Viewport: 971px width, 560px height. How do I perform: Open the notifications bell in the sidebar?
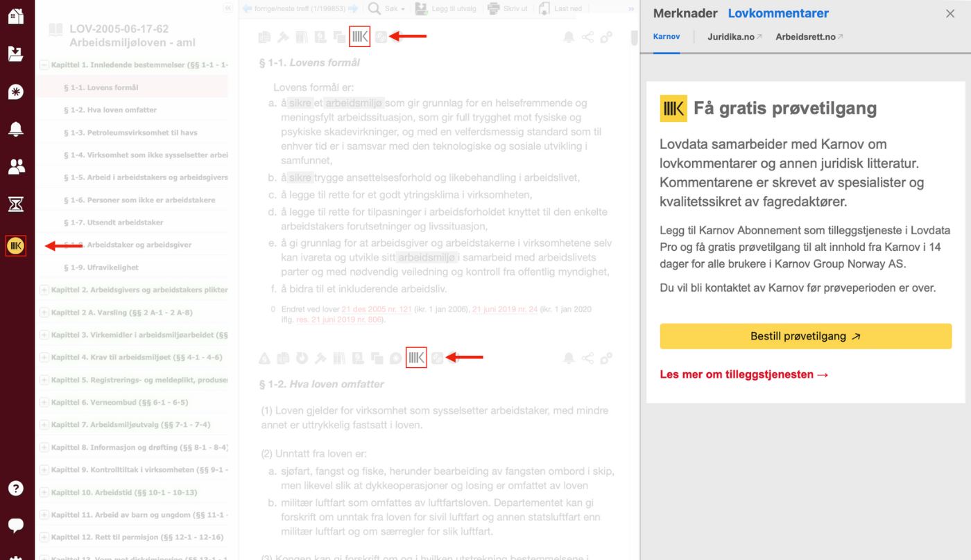pos(16,129)
